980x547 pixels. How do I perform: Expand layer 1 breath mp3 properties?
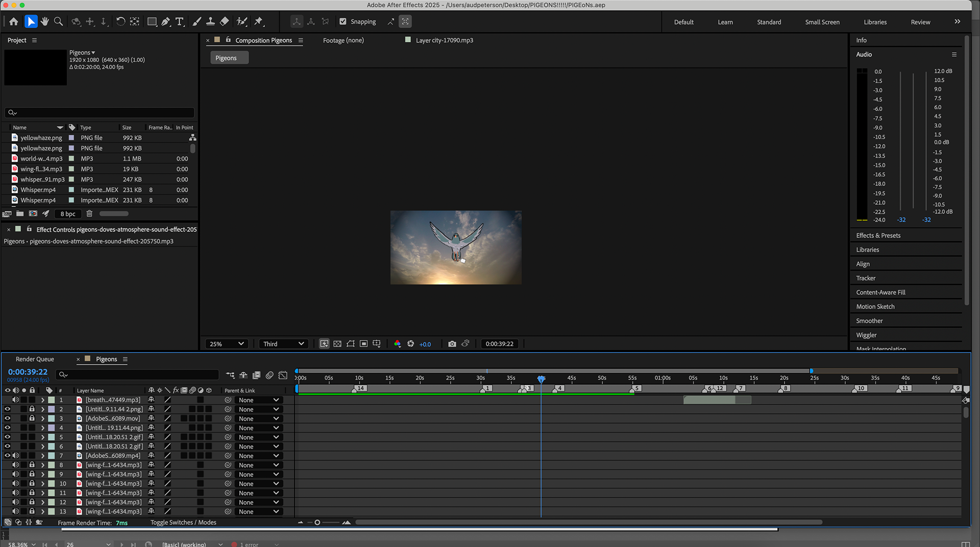tap(43, 400)
